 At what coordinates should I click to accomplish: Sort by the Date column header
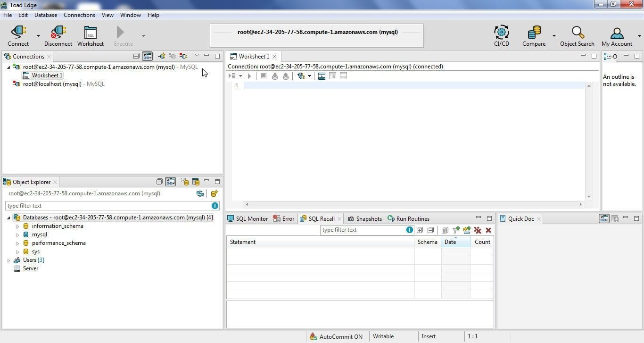(455, 242)
